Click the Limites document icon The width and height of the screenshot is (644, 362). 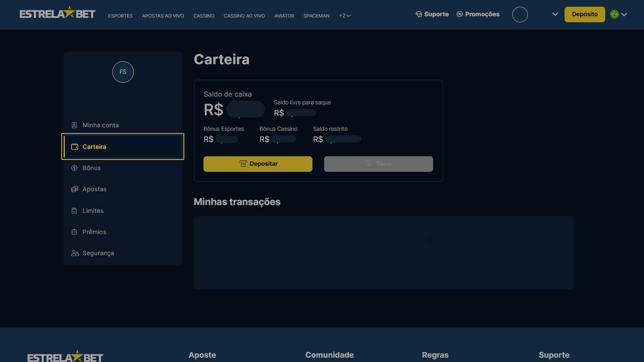[74, 210]
